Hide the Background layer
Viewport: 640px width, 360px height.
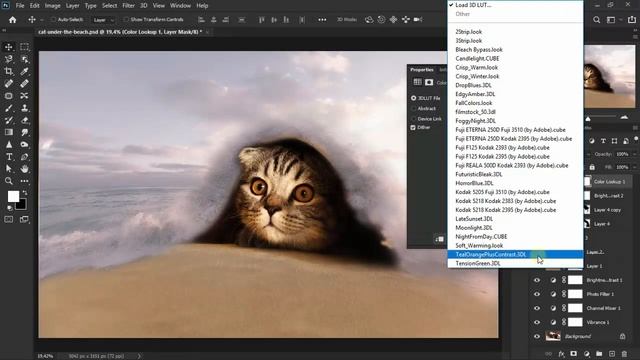click(537, 336)
